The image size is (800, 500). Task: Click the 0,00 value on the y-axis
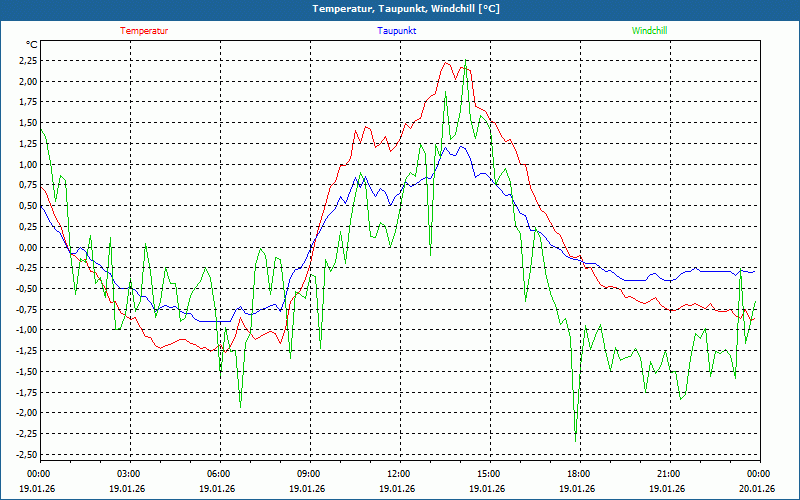(x=25, y=247)
